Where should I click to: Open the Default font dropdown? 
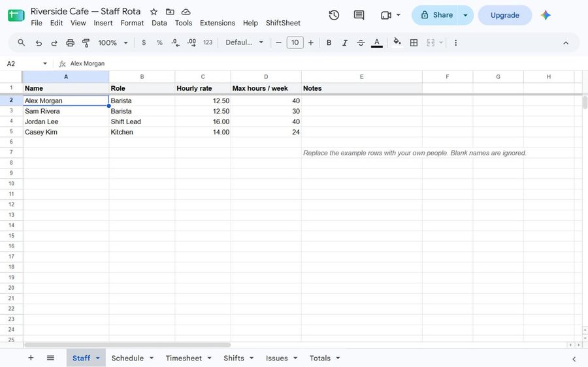point(244,42)
